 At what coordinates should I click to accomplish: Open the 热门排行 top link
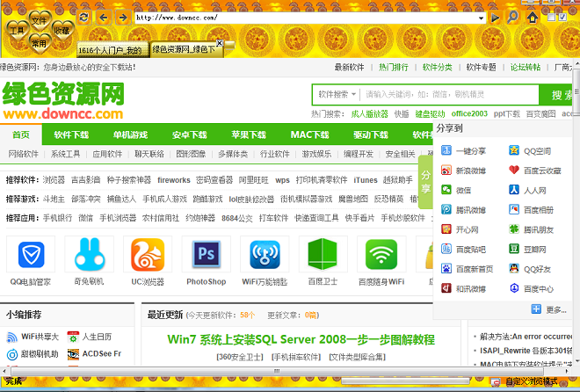coord(393,68)
